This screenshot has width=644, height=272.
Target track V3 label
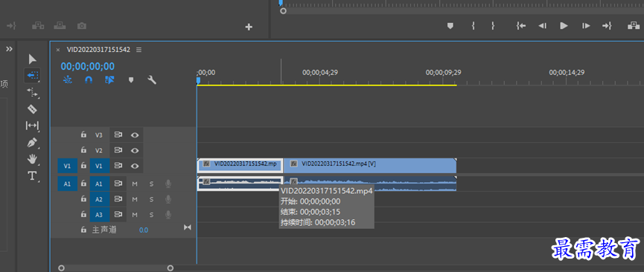pyautogui.click(x=99, y=135)
